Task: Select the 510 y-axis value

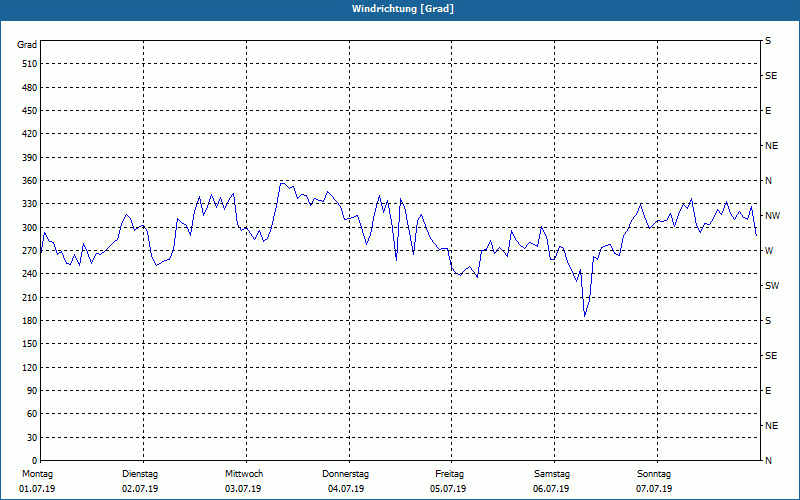Action: 30,64
